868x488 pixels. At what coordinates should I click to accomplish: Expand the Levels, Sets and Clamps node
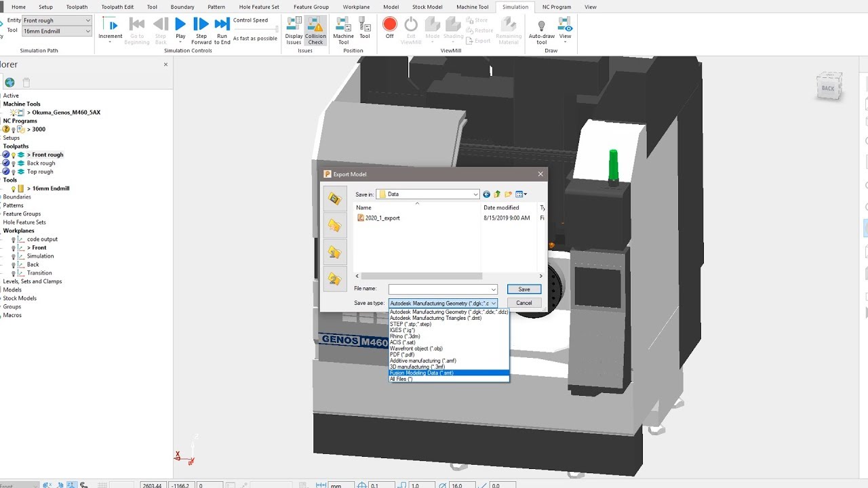click(x=33, y=281)
